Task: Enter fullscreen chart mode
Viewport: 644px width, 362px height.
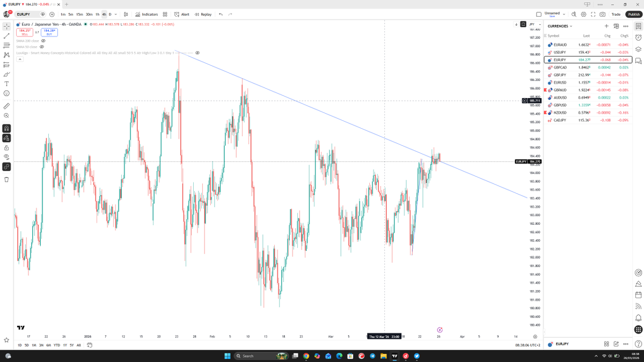Action: click(x=593, y=14)
